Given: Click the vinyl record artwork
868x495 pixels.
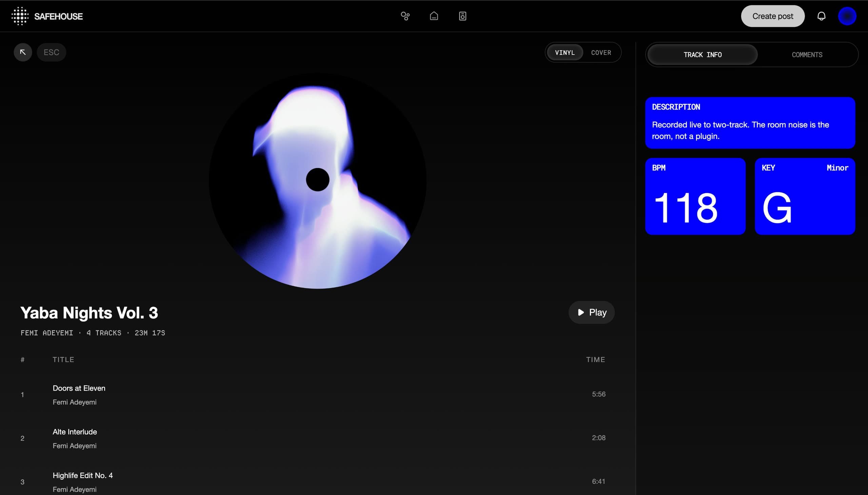Looking at the screenshot, I should pos(318,180).
